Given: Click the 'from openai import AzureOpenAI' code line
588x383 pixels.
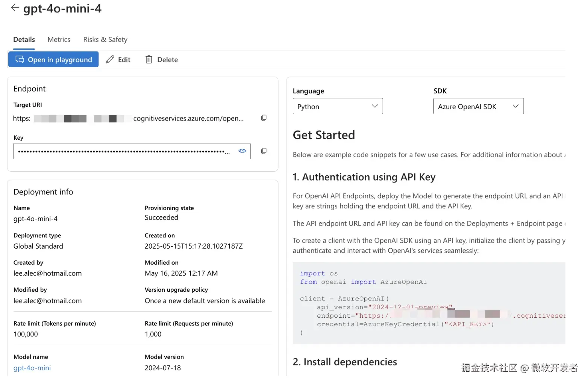Looking at the screenshot, I should (363, 282).
